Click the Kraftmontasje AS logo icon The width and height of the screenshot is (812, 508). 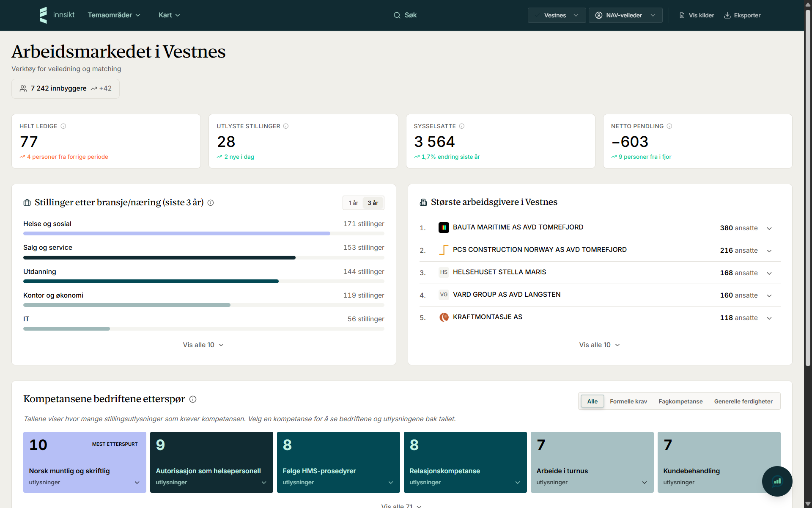pyautogui.click(x=444, y=317)
